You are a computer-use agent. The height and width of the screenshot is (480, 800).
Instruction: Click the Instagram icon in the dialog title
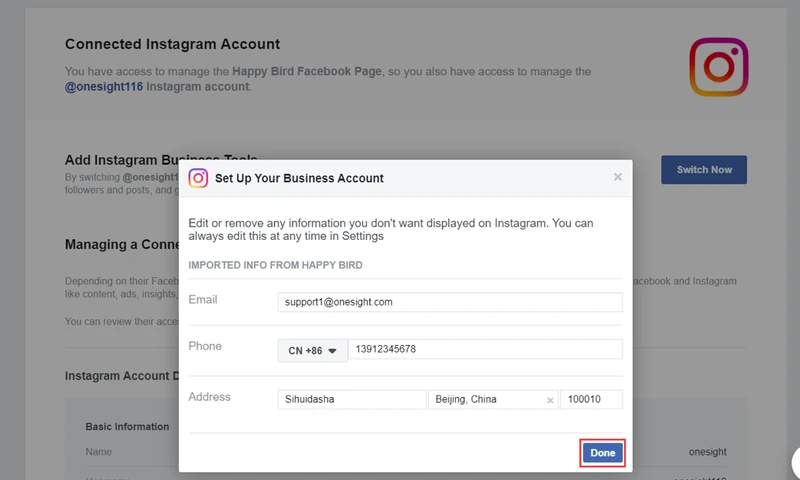[x=198, y=178]
